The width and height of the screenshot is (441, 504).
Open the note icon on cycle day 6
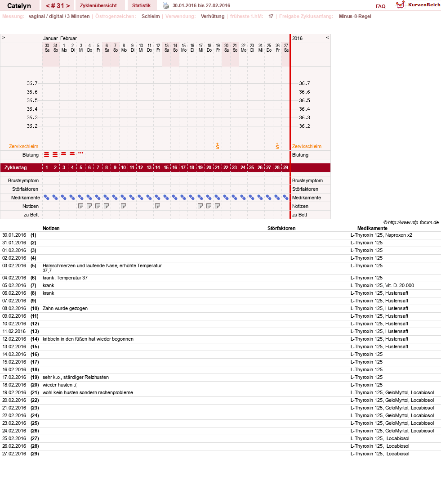89,206
